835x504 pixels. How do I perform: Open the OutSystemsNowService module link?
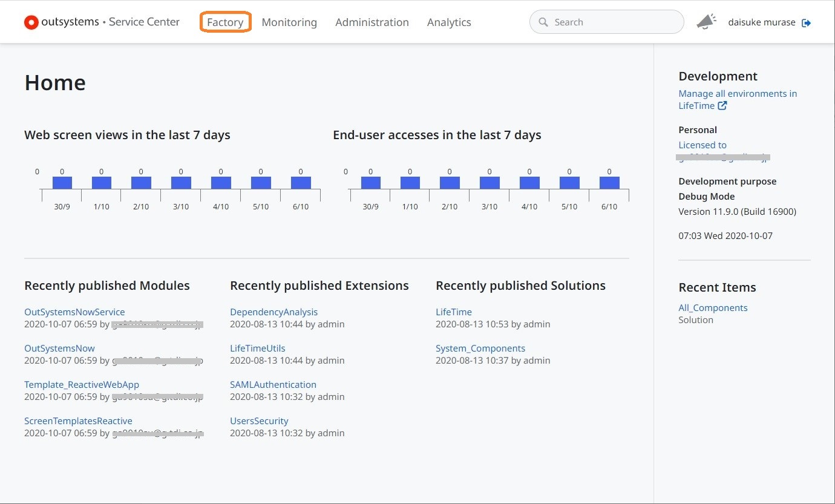(74, 312)
